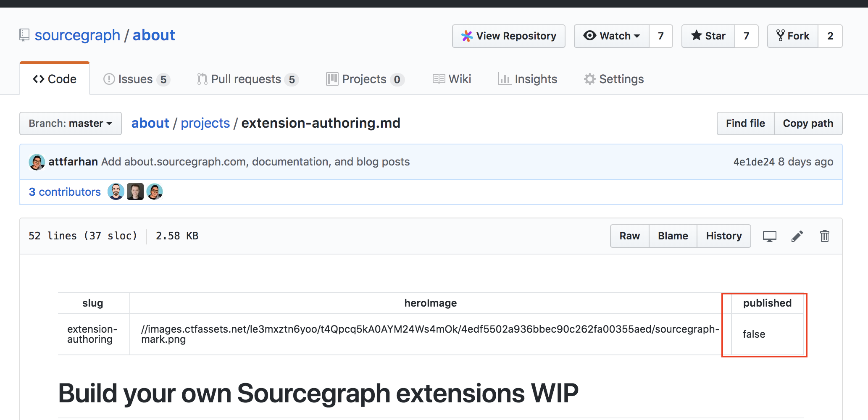
Task: Click the third contributor avatar
Action: [155, 192]
